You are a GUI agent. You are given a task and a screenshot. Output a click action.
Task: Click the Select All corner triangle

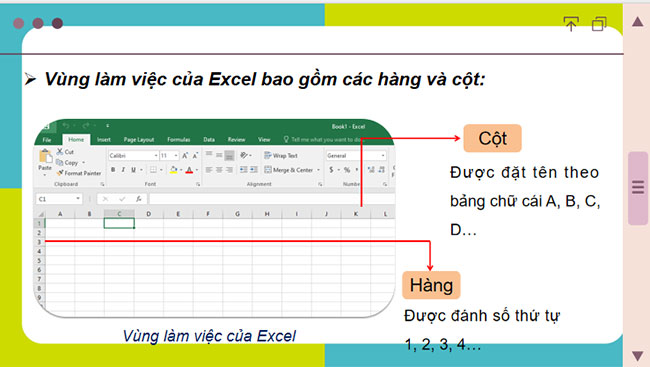click(41, 214)
